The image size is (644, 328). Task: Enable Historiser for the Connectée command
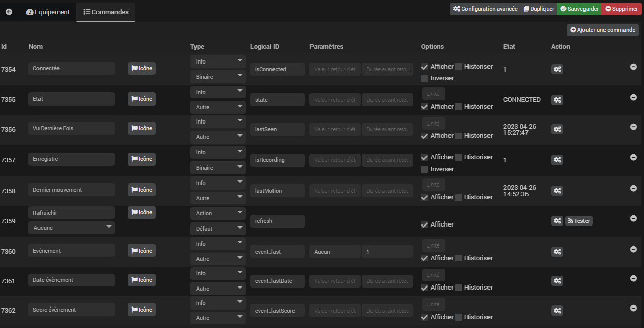(x=458, y=67)
